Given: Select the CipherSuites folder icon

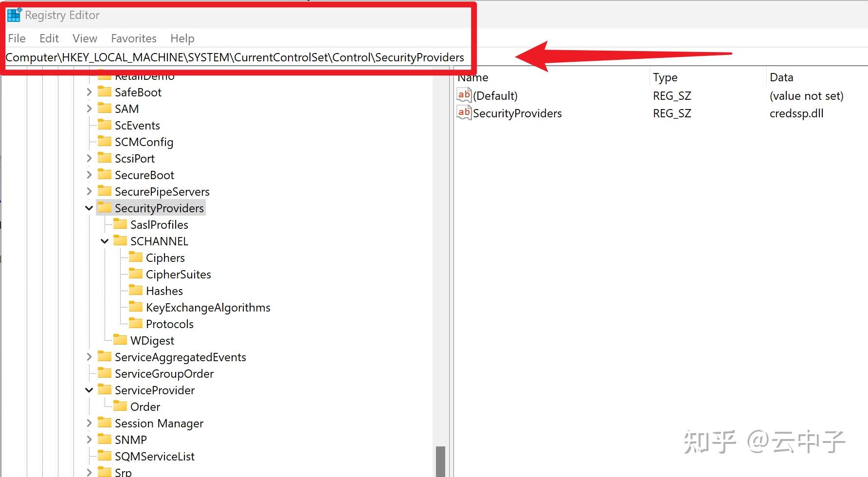Looking at the screenshot, I should click(x=136, y=274).
